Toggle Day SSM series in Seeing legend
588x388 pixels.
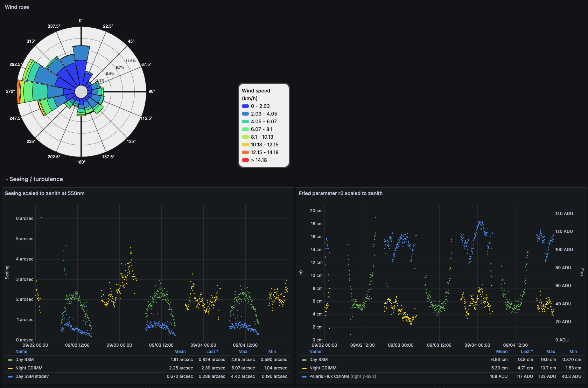pos(24,360)
